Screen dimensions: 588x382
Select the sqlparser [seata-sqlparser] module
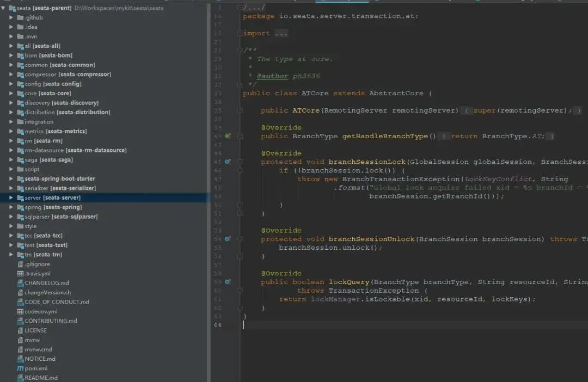click(x=61, y=217)
